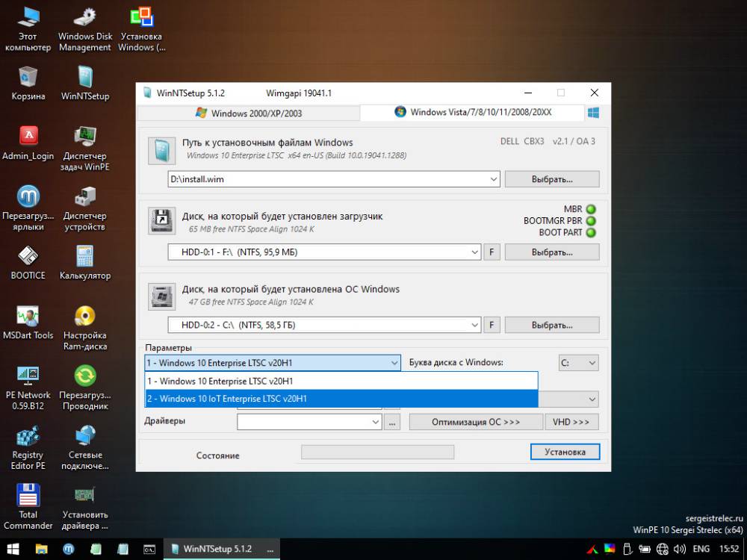Screen dimensions: 747x560
Task: Launch BOOTICE desktop shortcut
Action: tap(28, 262)
